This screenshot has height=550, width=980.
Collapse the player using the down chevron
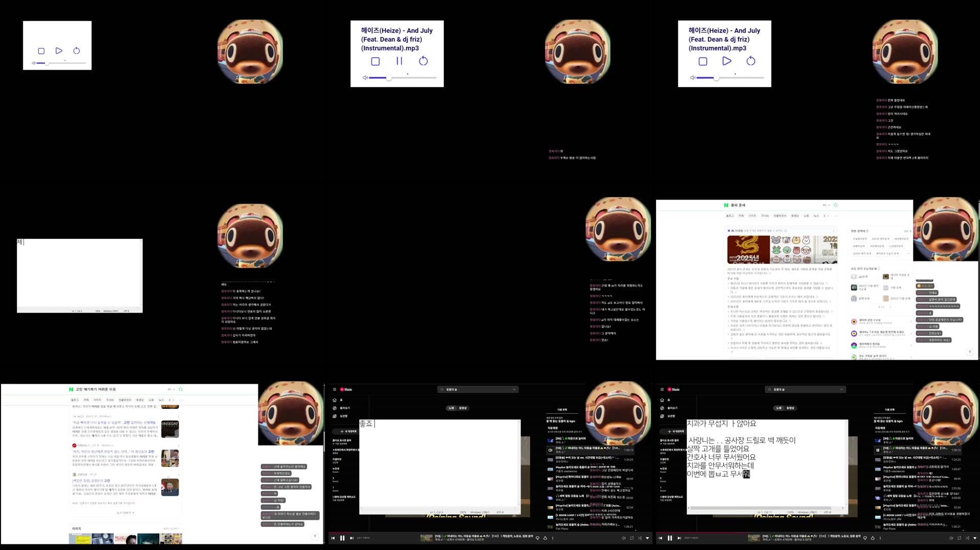point(647,538)
